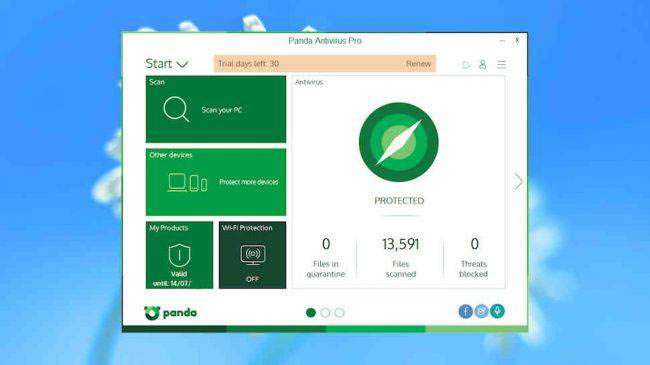650x365 pixels.
Task: Toggle the Wi-Fi Protection OFF tile
Action: [252, 255]
